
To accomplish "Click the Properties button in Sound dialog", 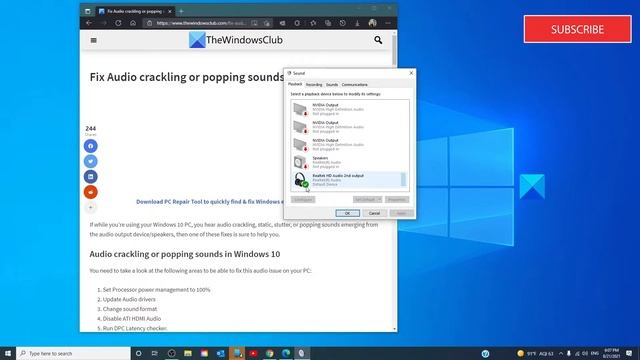I will (x=397, y=200).
